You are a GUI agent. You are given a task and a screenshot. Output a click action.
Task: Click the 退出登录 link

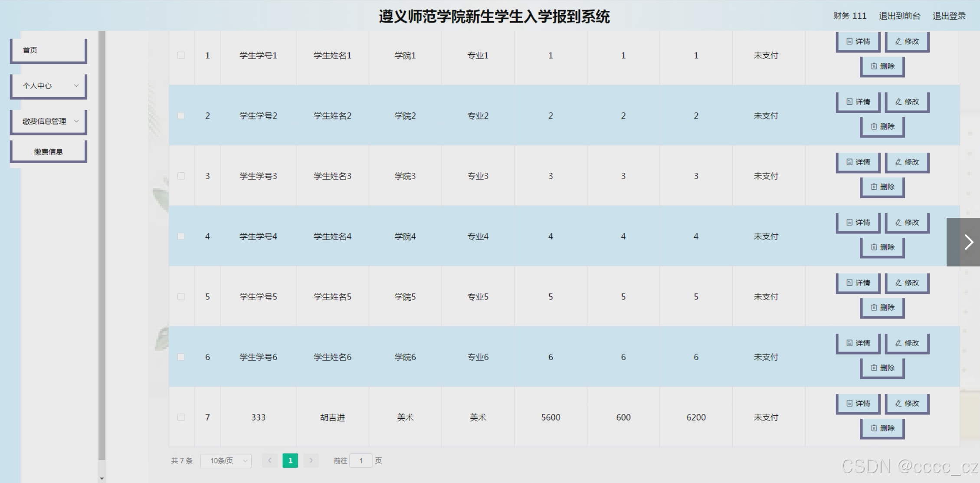(949, 16)
